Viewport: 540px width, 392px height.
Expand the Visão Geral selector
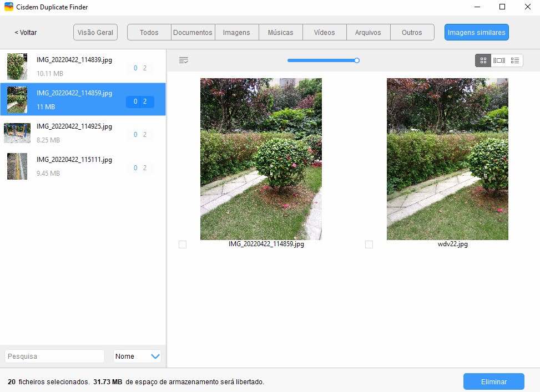click(95, 32)
